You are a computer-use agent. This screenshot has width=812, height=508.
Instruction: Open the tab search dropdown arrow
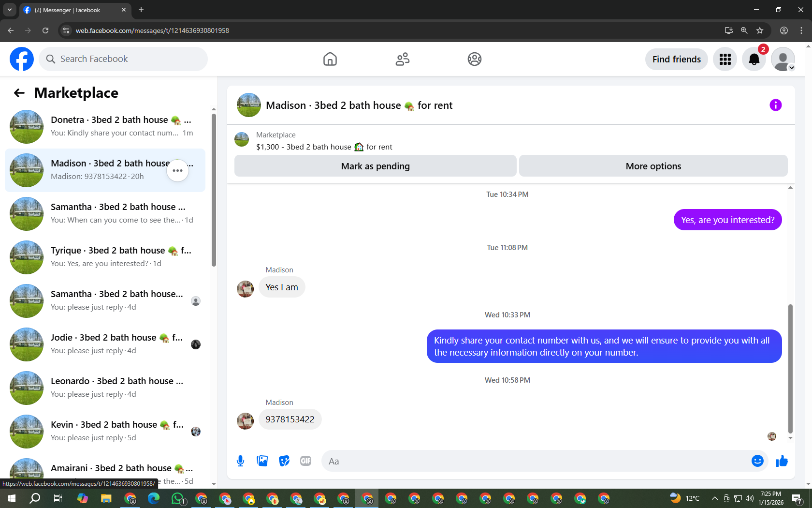pos(9,10)
